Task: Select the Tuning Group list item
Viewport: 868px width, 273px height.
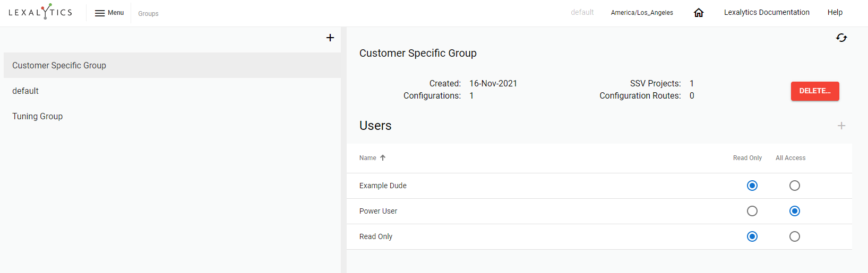Action: (38, 116)
